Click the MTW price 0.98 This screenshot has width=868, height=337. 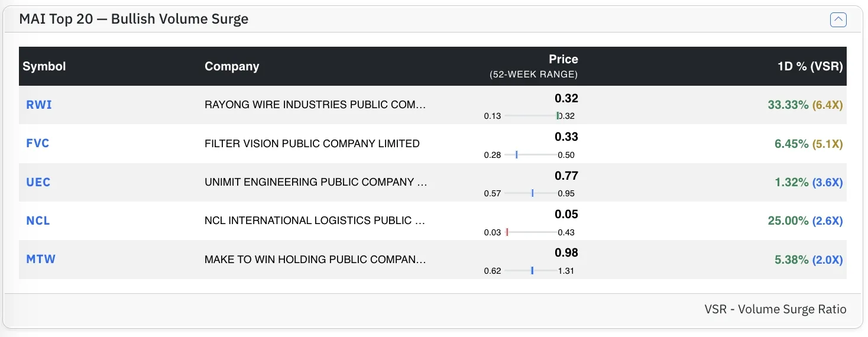coord(566,252)
